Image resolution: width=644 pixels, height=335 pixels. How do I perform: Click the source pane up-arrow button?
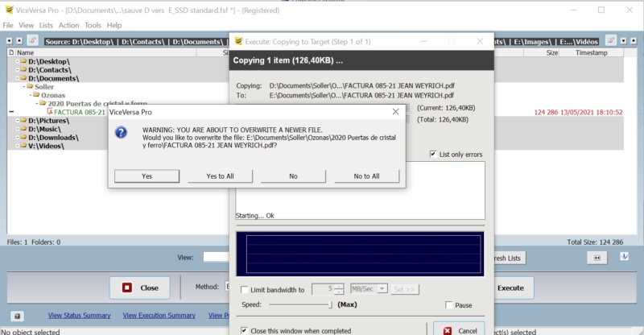coord(19,41)
